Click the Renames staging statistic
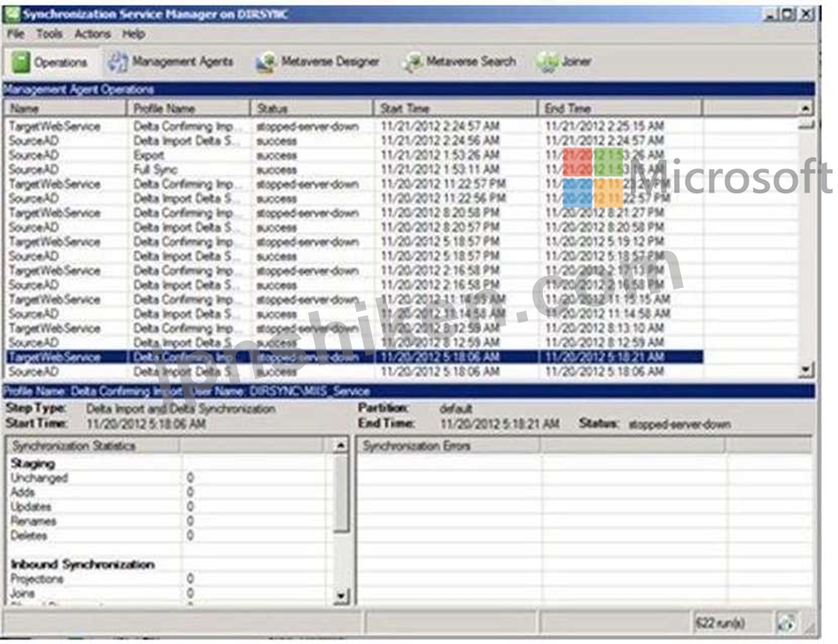 (33, 521)
